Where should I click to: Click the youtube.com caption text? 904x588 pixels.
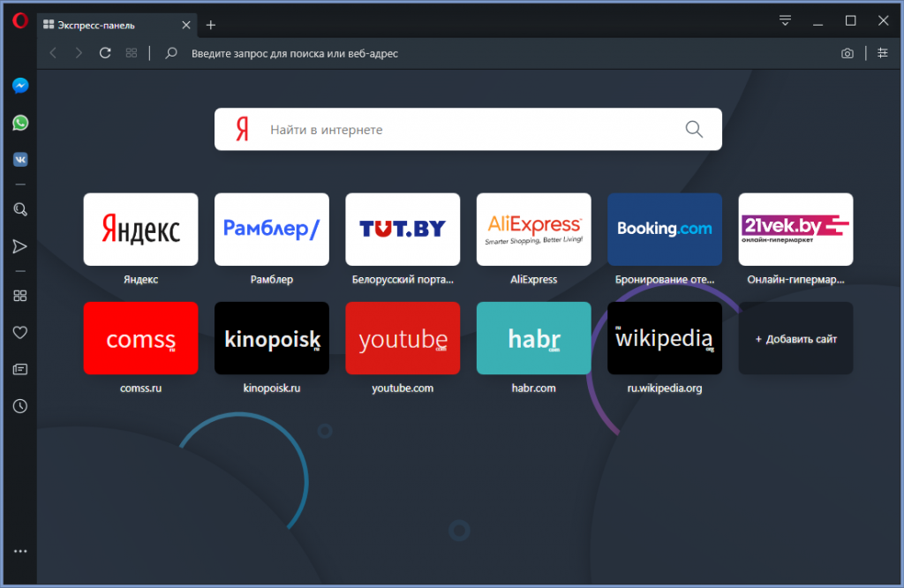point(403,388)
